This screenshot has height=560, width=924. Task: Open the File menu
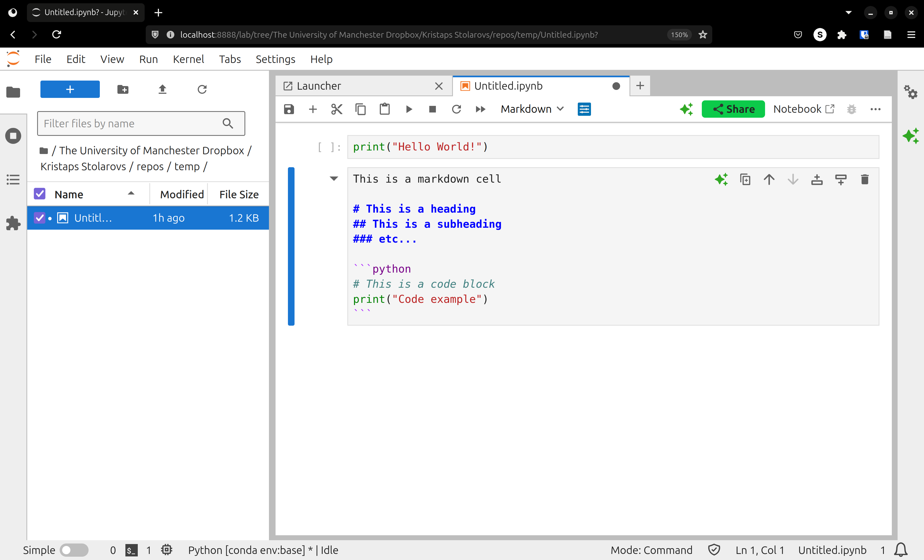click(43, 59)
